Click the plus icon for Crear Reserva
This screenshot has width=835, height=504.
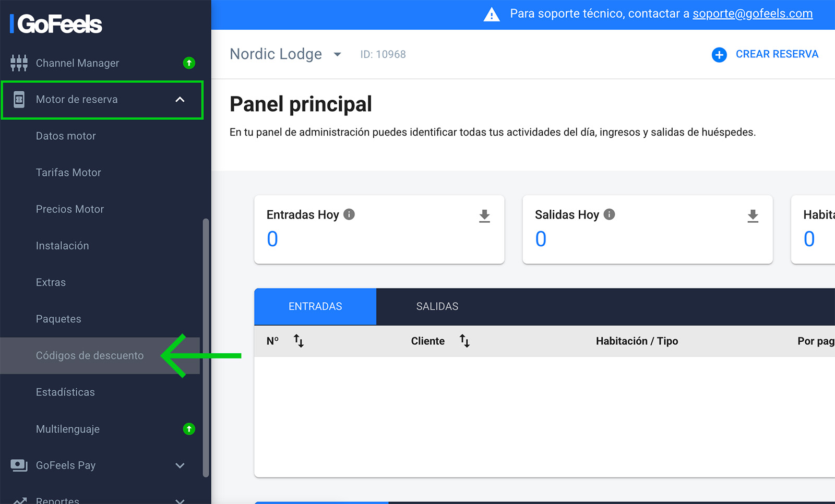pos(719,55)
